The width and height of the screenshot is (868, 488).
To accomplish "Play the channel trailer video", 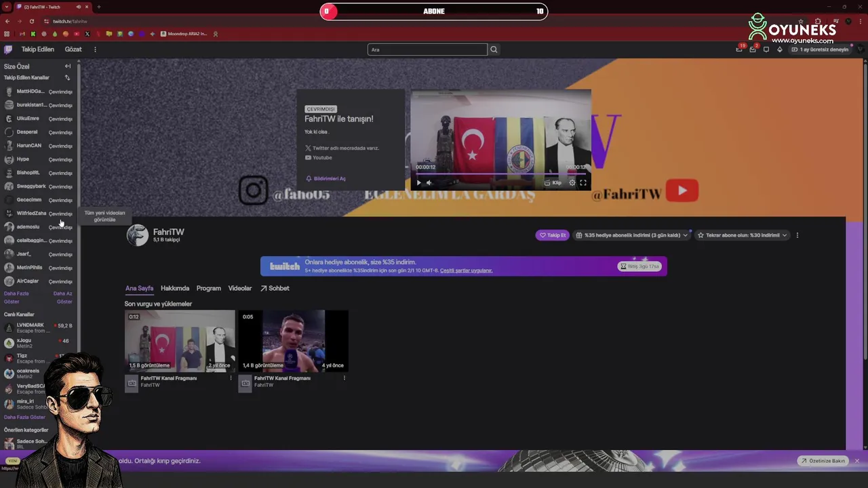I will (418, 182).
